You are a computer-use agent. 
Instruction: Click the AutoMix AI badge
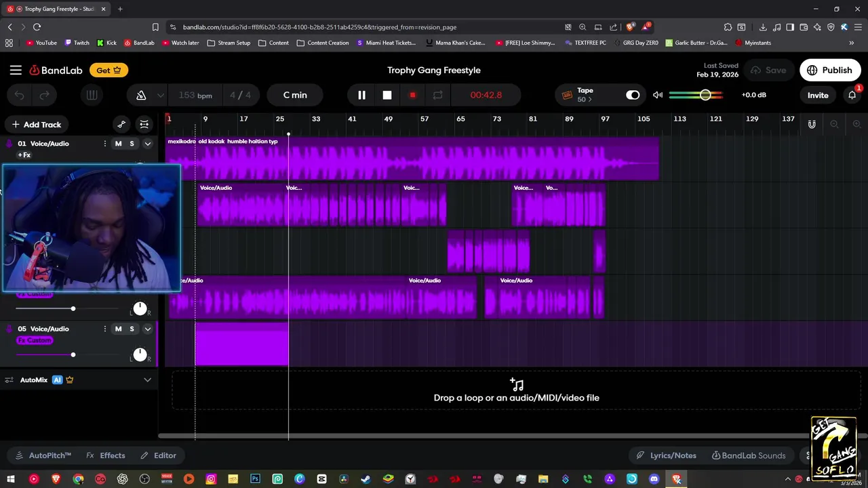click(58, 380)
